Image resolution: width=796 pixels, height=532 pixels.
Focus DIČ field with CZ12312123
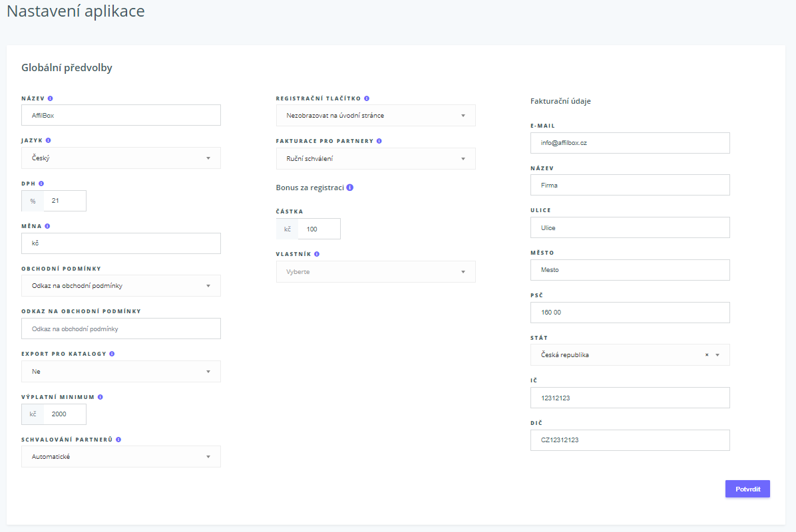coord(630,440)
